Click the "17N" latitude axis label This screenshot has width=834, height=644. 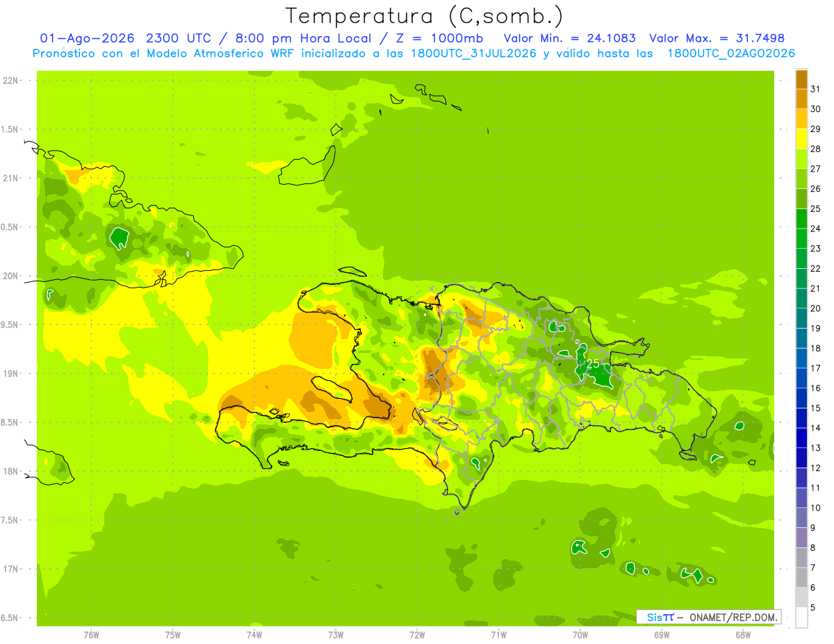tap(11, 569)
